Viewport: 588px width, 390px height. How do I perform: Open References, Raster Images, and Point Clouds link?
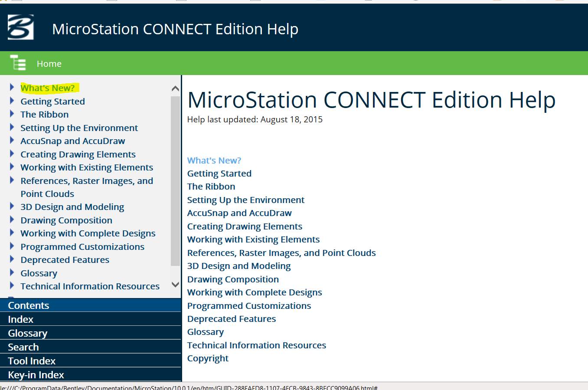coord(282,253)
